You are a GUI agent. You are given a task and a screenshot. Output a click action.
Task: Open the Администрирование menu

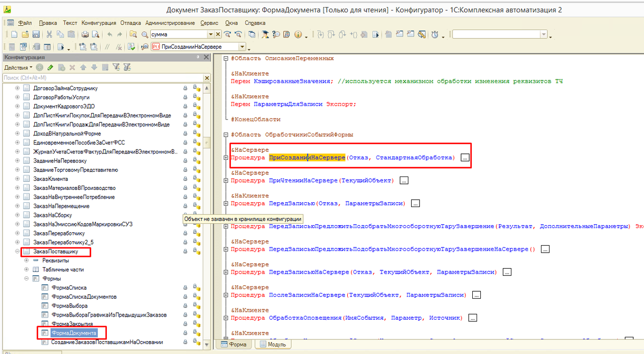tap(170, 23)
